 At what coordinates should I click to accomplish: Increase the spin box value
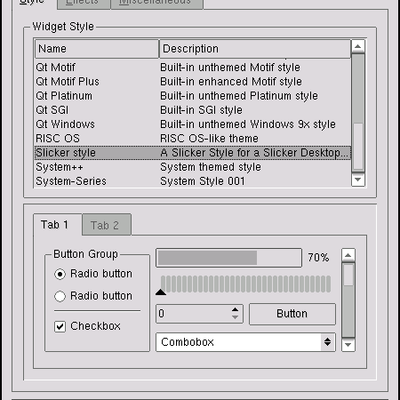pyautogui.click(x=235, y=310)
